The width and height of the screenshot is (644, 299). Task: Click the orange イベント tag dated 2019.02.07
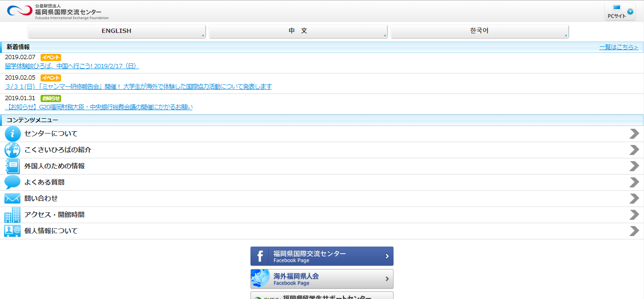pyautogui.click(x=51, y=57)
